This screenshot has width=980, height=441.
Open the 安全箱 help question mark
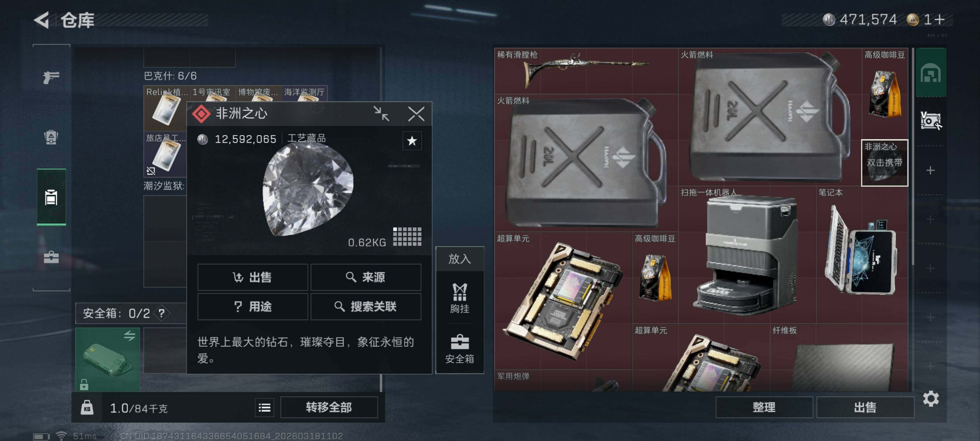point(162,313)
